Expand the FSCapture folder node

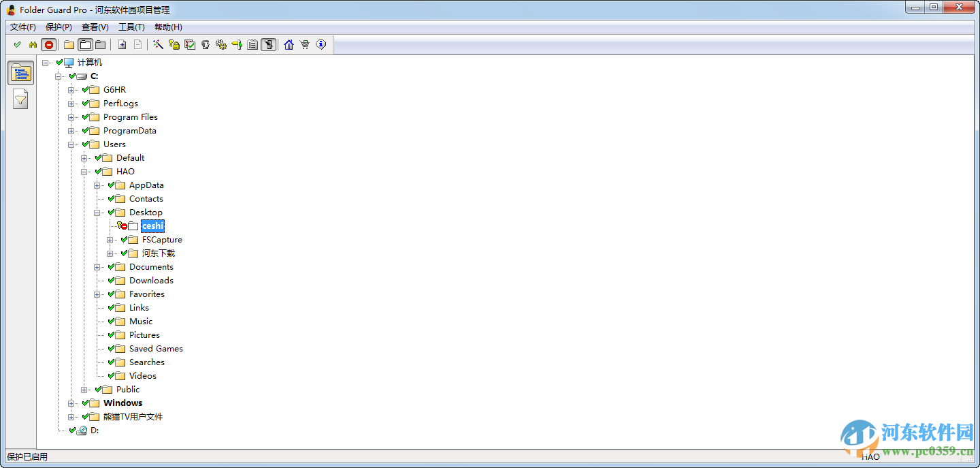110,240
